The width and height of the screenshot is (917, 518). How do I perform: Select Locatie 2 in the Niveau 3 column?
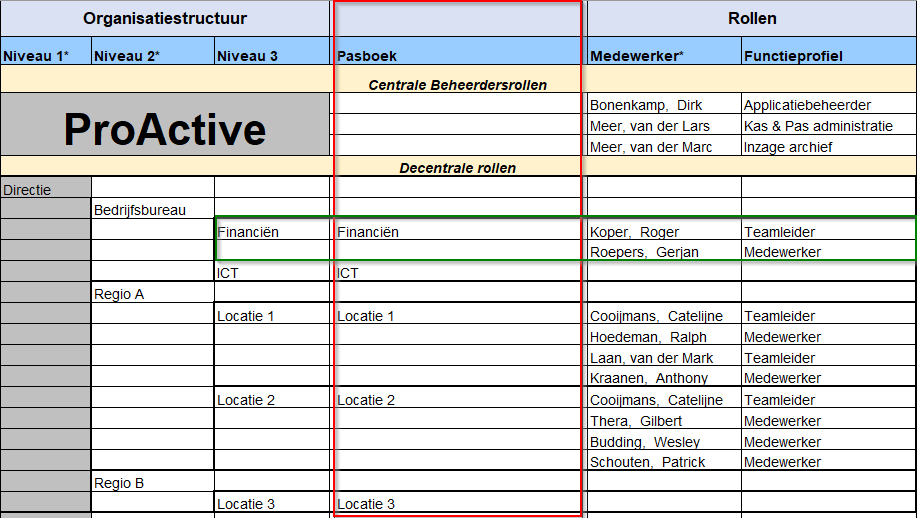point(273,398)
